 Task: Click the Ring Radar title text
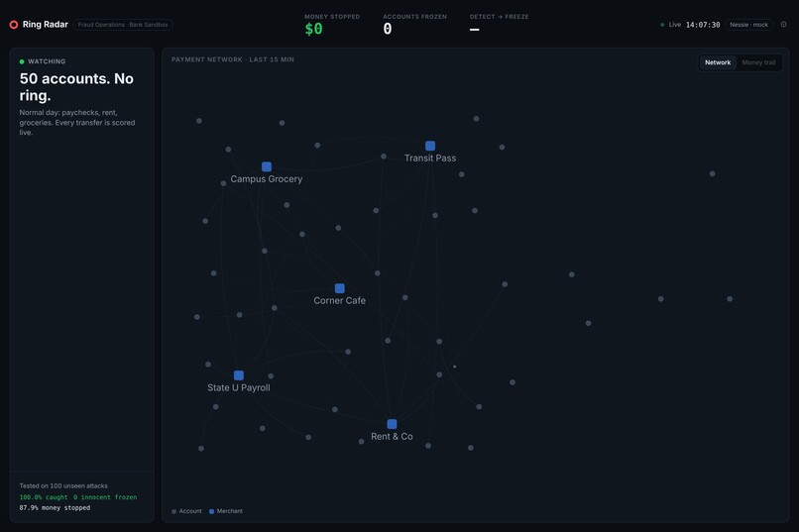(46, 25)
